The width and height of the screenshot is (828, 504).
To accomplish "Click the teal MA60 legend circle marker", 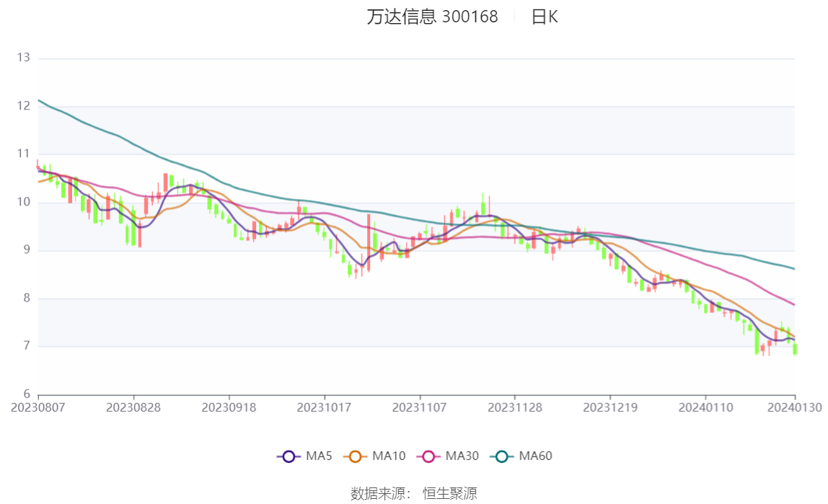I will point(501,456).
